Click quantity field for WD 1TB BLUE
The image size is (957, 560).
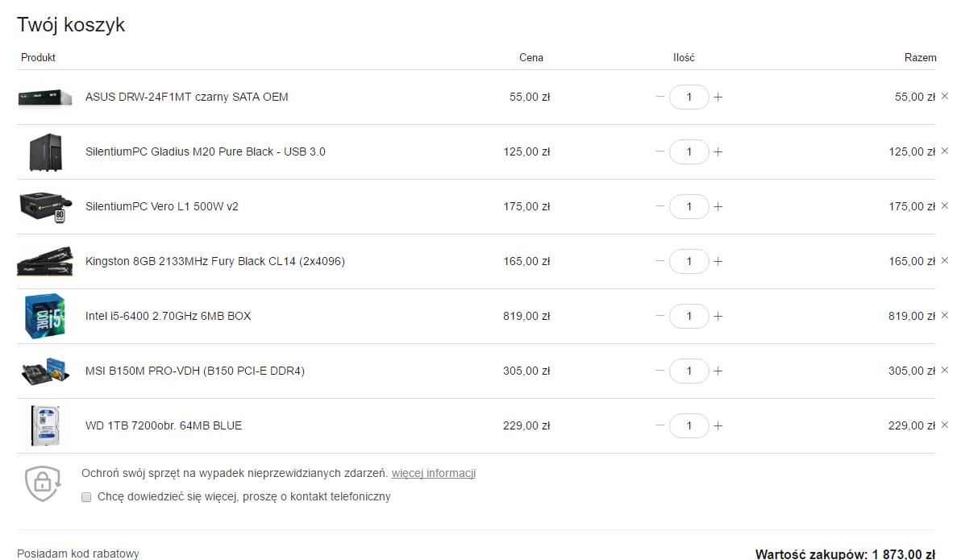point(689,425)
